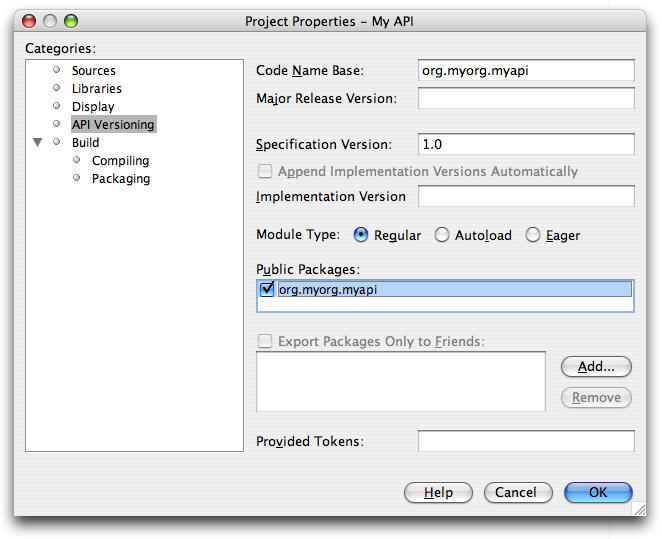This screenshot has width=662, height=539.
Task: Click the Implementation Version field
Action: click(526, 196)
